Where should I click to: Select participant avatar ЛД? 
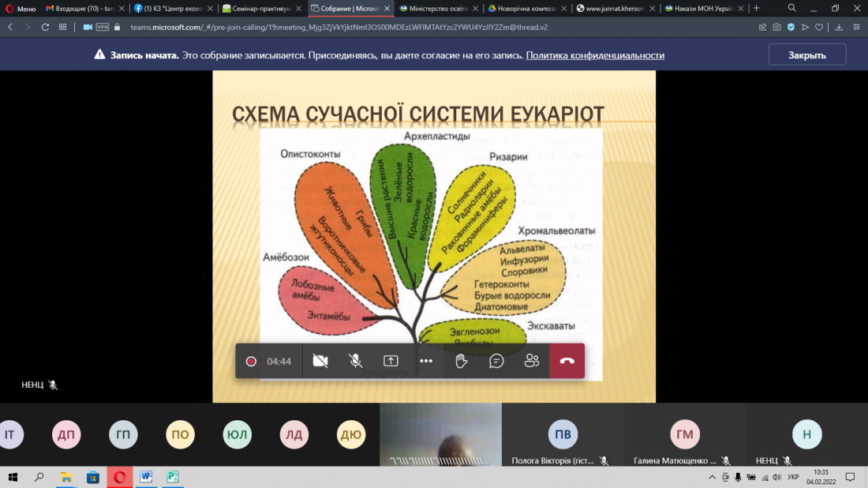point(294,434)
